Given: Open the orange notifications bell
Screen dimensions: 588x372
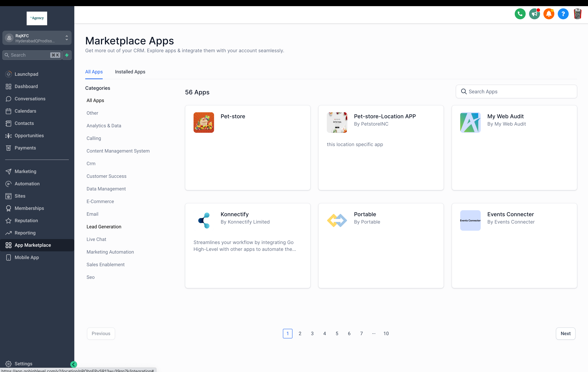Looking at the screenshot, I should [549, 14].
